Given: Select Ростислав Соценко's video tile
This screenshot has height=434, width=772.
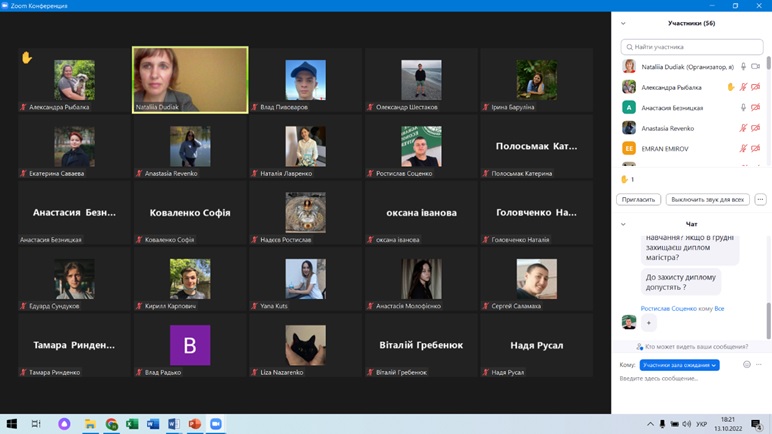Looking at the screenshot, I should tap(421, 146).
